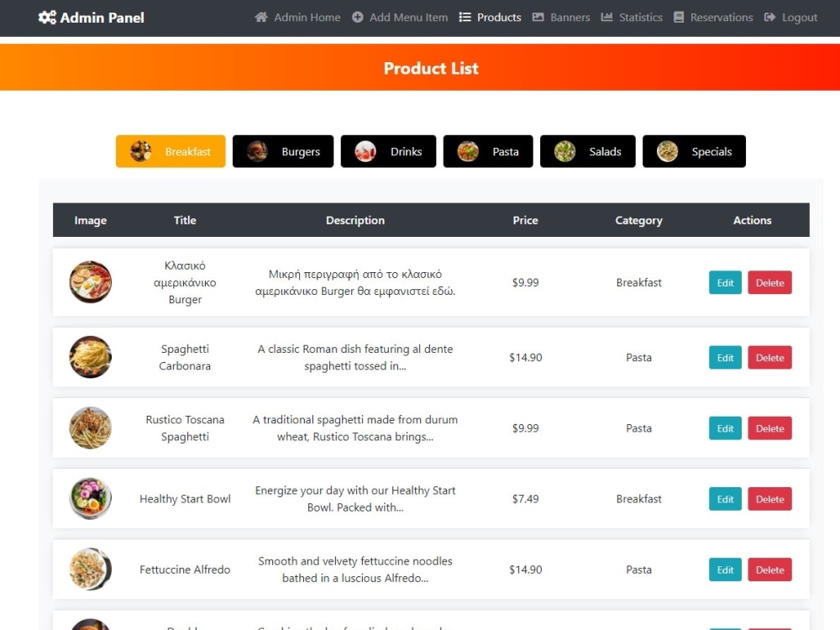The image size is (840, 630).
Task: Open Admin Home in the navbar
Action: [x=297, y=17]
